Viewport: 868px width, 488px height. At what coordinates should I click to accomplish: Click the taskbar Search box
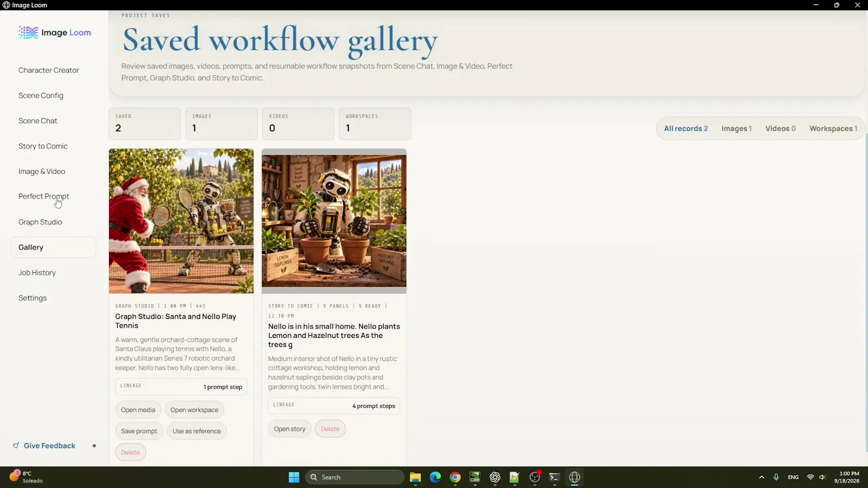355,477
